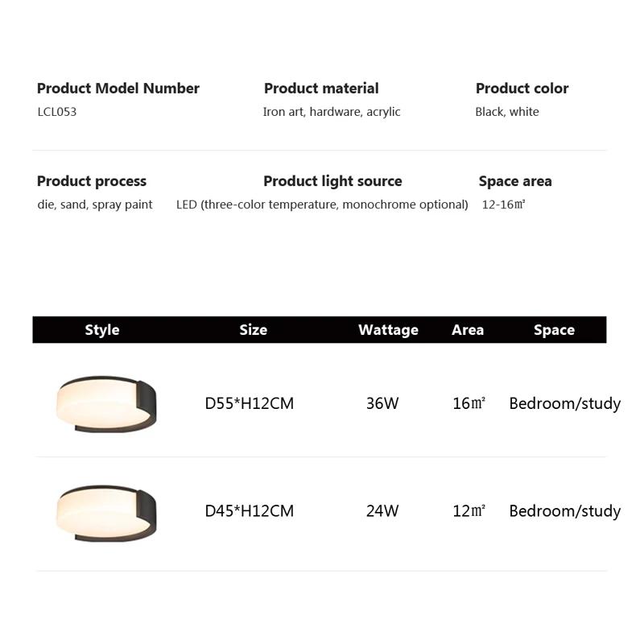Image resolution: width=644 pixels, height=644 pixels.
Task: Select the 16㎡ area cell
Action: [x=469, y=403]
